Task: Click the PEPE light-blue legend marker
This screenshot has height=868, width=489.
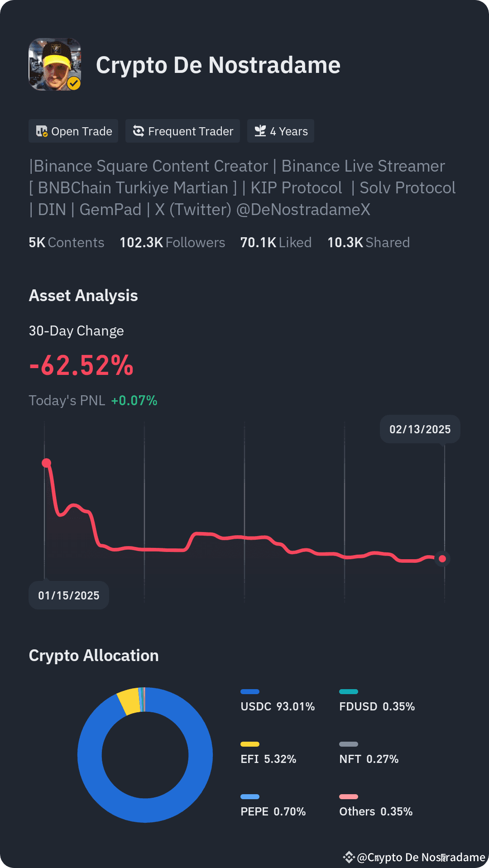Action: click(251, 797)
